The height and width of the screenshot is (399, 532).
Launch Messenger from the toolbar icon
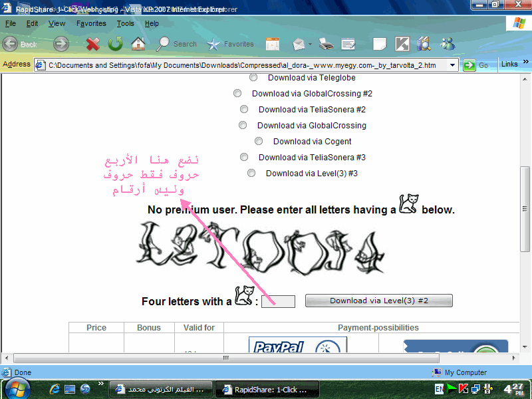click(x=448, y=44)
